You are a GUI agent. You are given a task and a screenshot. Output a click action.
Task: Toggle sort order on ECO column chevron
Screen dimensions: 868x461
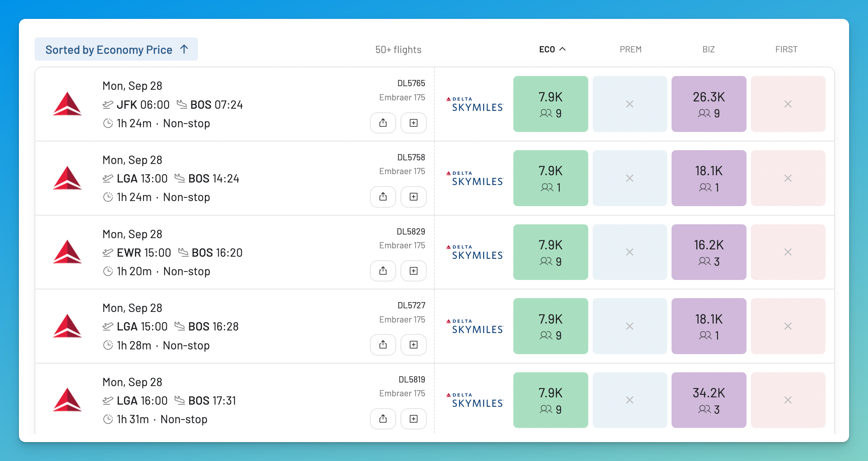coord(562,49)
